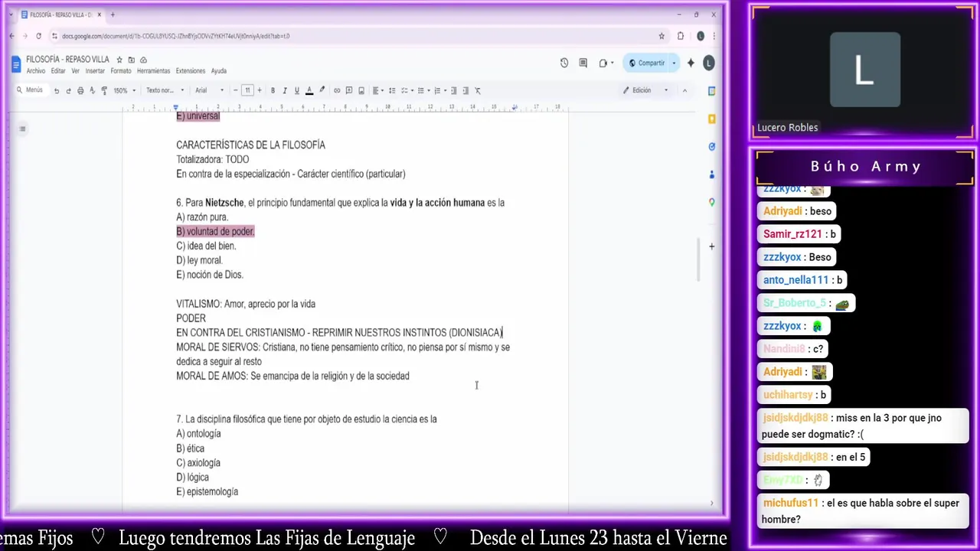Open the Ver menu
Viewport: 980px width, 551px height.
point(75,71)
